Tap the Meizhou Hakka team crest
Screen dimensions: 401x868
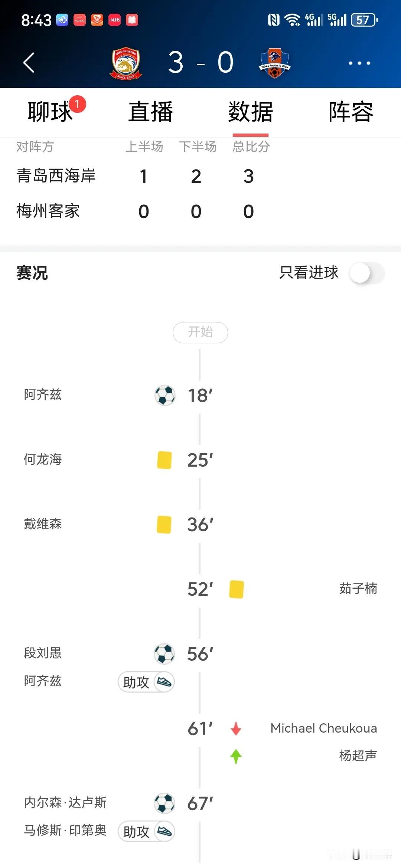point(274,63)
